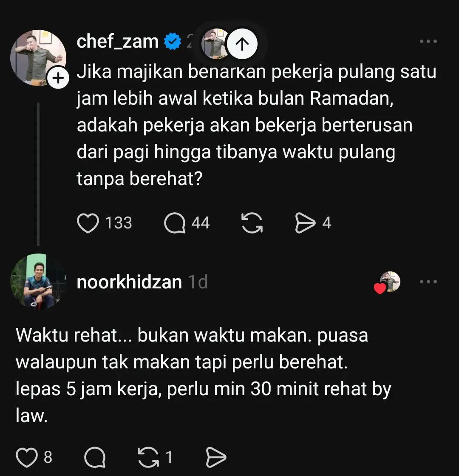Open noorkhidzan's reply text about rehat
The height and width of the screenshot is (476, 459).
click(x=203, y=376)
